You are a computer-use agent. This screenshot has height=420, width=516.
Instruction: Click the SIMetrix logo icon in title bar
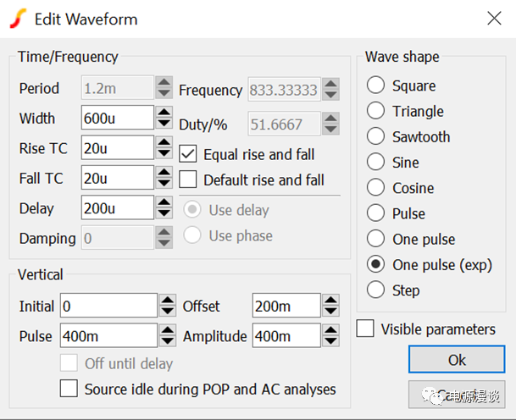[x=18, y=19]
